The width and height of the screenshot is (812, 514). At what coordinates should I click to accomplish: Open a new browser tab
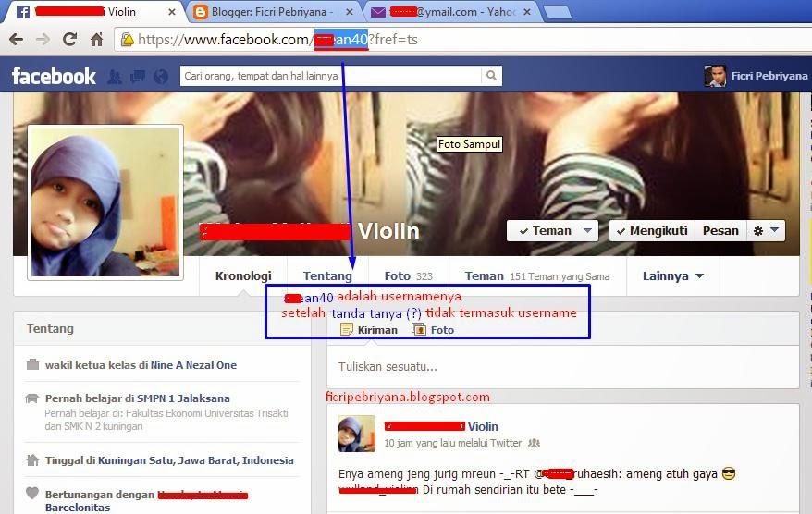pos(558,12)
